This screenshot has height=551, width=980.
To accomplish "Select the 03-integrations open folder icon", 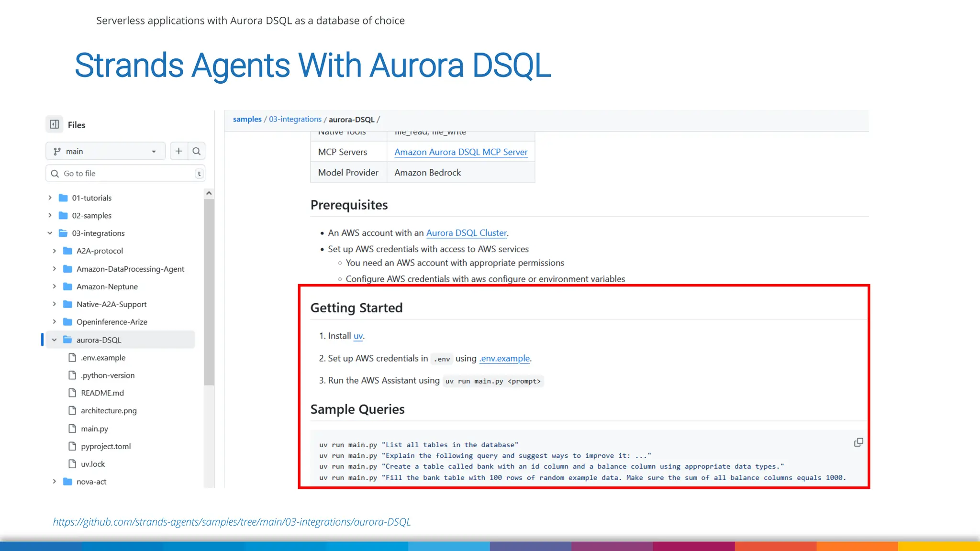I will point(63,233).
